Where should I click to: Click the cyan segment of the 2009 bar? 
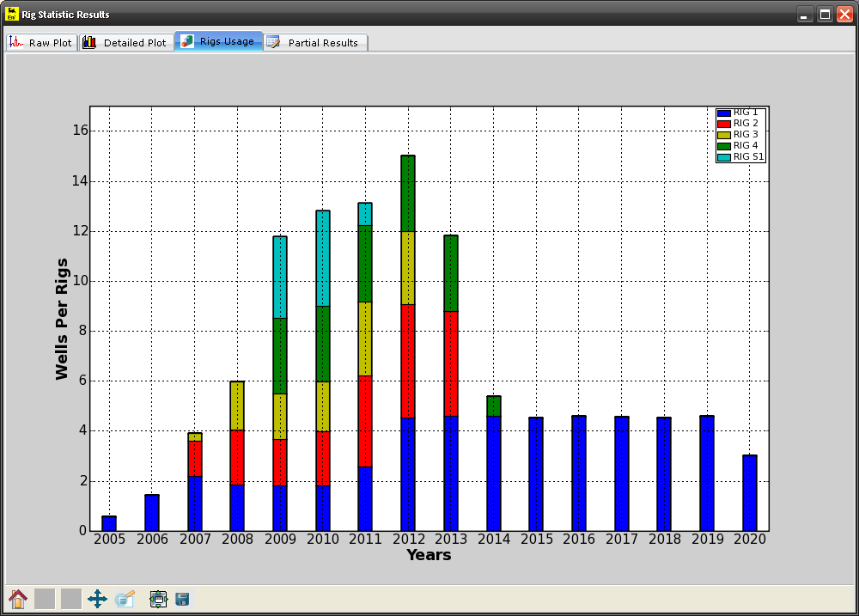[280, 277]
